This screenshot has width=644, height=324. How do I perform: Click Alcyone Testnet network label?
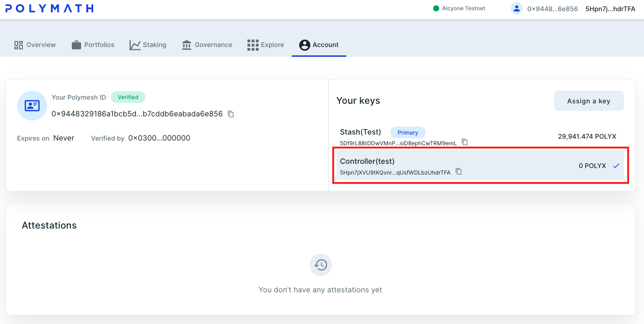coord(464,8)
